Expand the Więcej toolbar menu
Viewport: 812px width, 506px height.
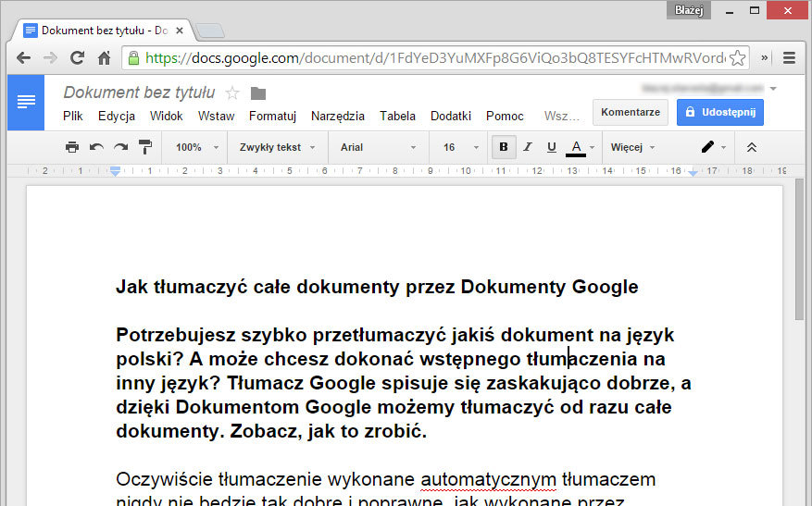click(x=632, y=147)
